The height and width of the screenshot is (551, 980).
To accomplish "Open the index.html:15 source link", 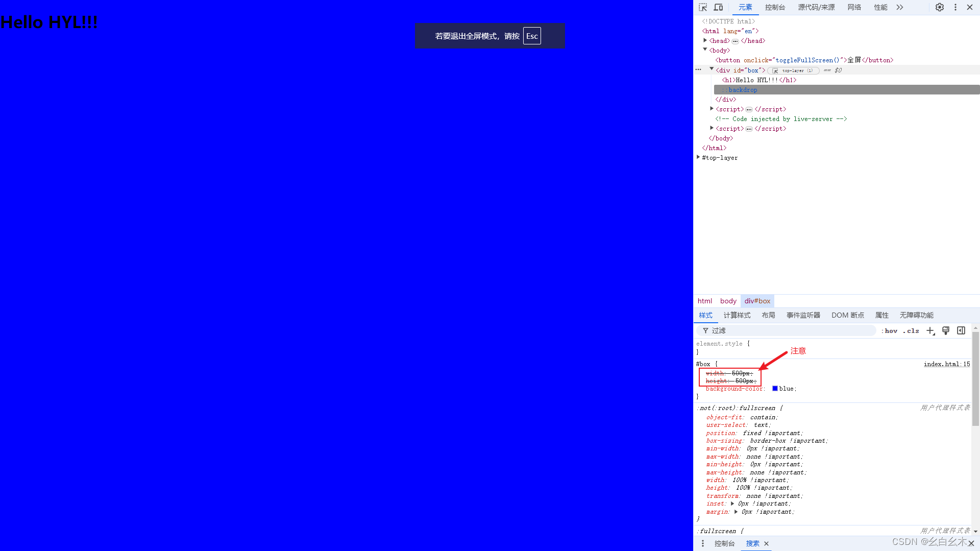I will pyautogui.click(x=947, y=364).
